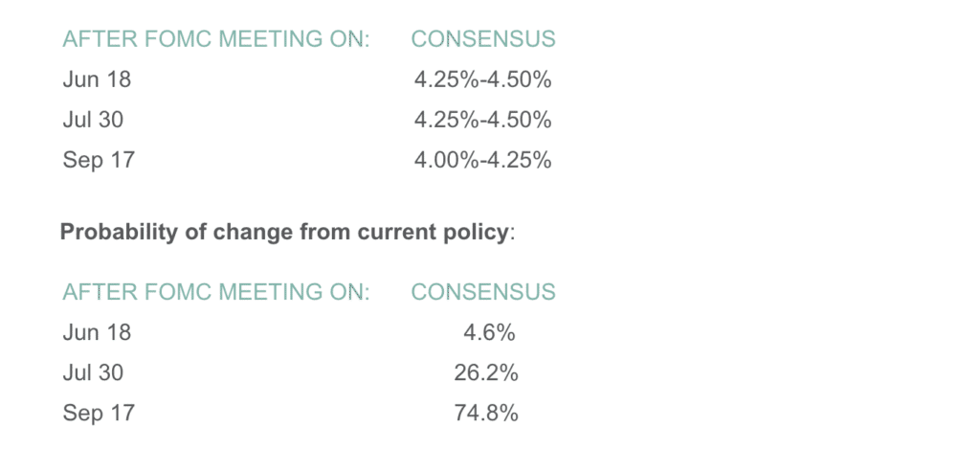The image size is (980, 450).
Task: Select Jul 30 in the rate table
Action: (93, 120)
